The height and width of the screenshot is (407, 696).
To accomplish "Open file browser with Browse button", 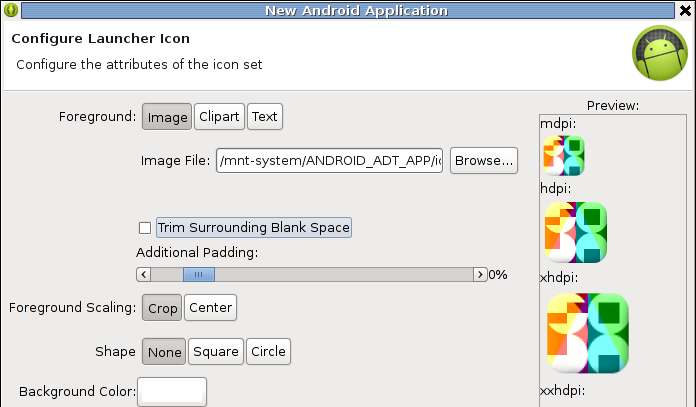I will (484, 161).
